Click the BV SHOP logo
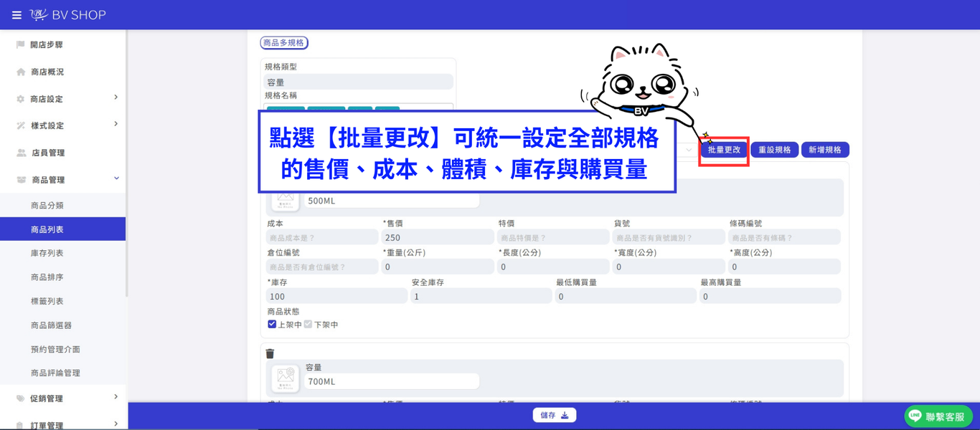Image resolution: width=980 pixels, height=430 pixels. [x=68, y=14]
